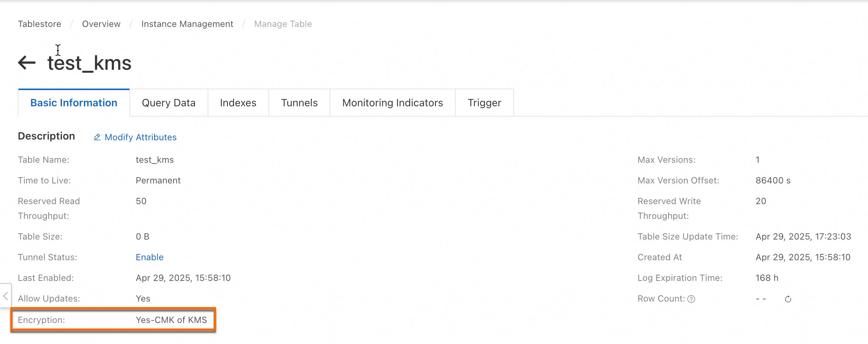Click the Table Size value 0 B
The image size is (868, 344).
(143, 237)
